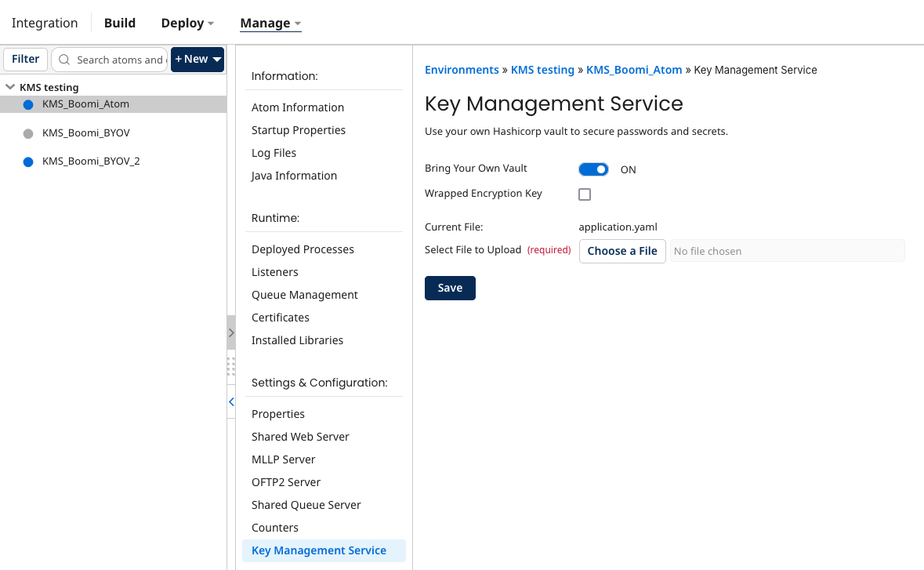Image resolution: width=924 pixels, height=570 pixels.
Task: Toggle Bring Your Own Vault to OFF state
Action: pyautogui.click(x=593, y=169)
